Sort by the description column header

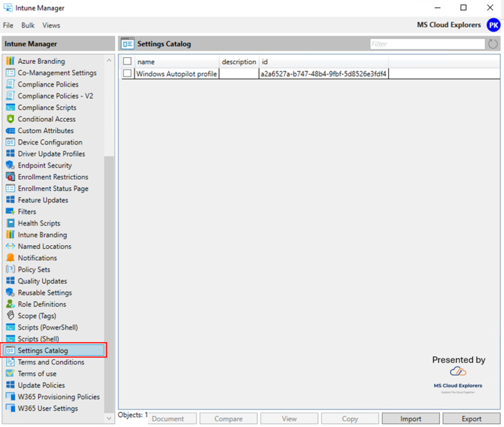coord(239,62)
